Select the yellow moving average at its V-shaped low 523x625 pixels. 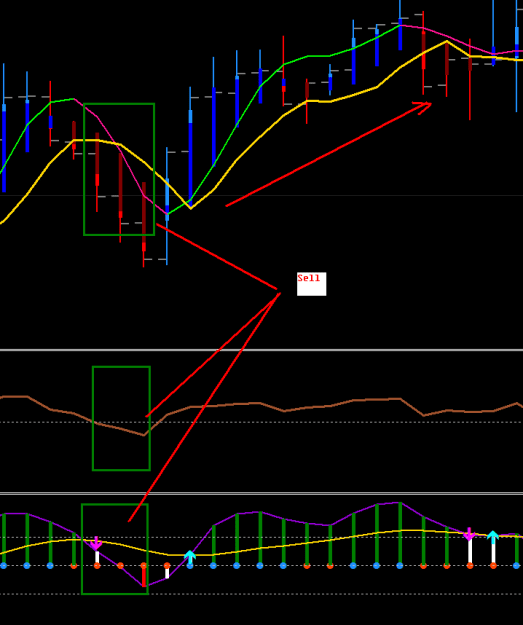(x=191, y=208)
